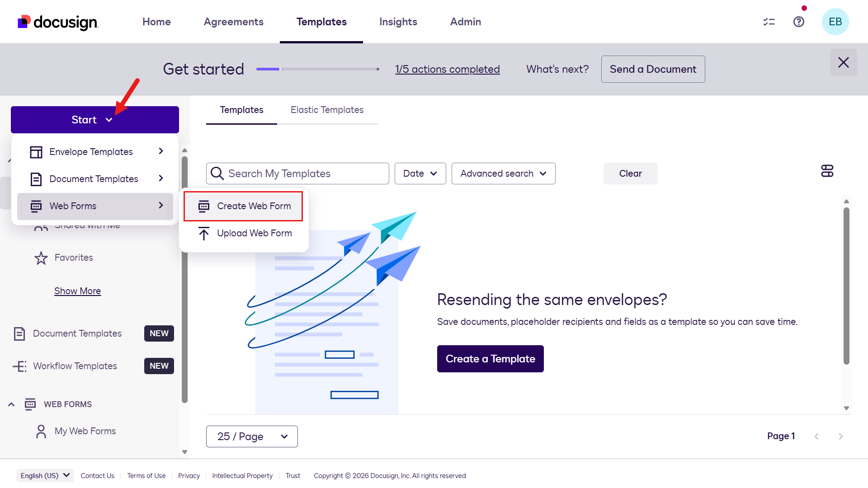Screen dimensions: 868x488
Task: Choose Create Web Form
Action: click(x=243, y=206)
